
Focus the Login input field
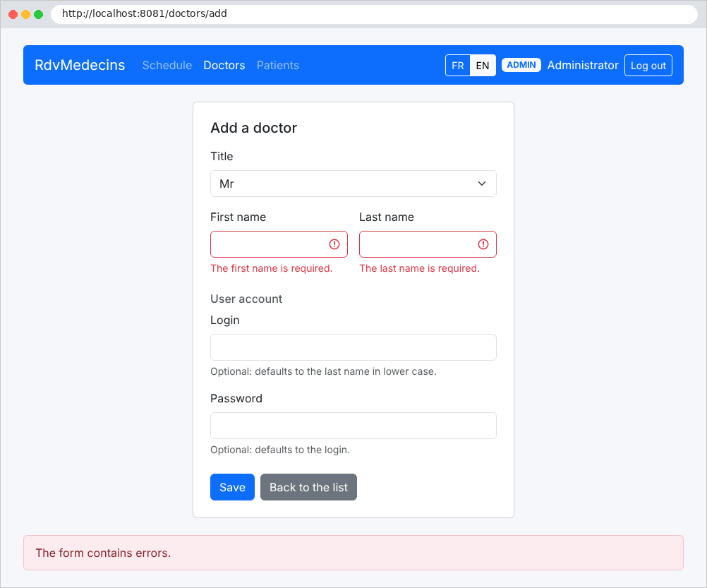coord(353,347)
